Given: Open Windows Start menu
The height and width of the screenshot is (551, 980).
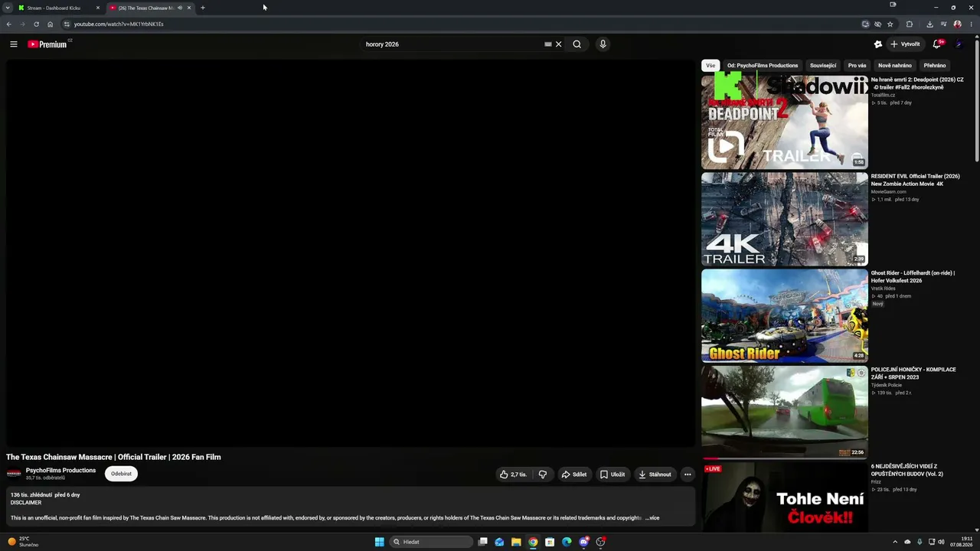Looking at the screenshot, I should pos(380,542).
